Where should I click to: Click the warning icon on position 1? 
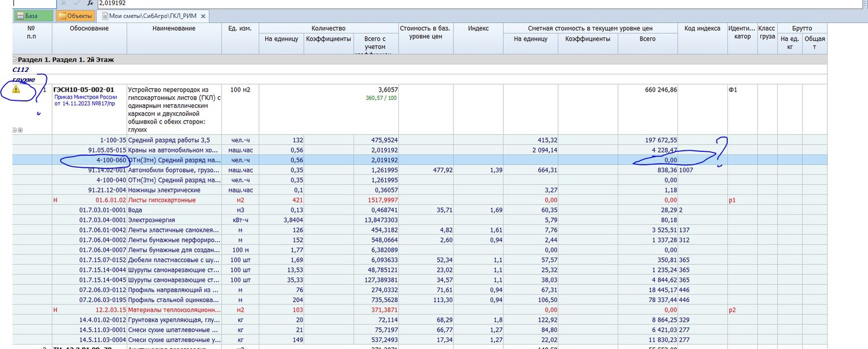pos(16,90)
